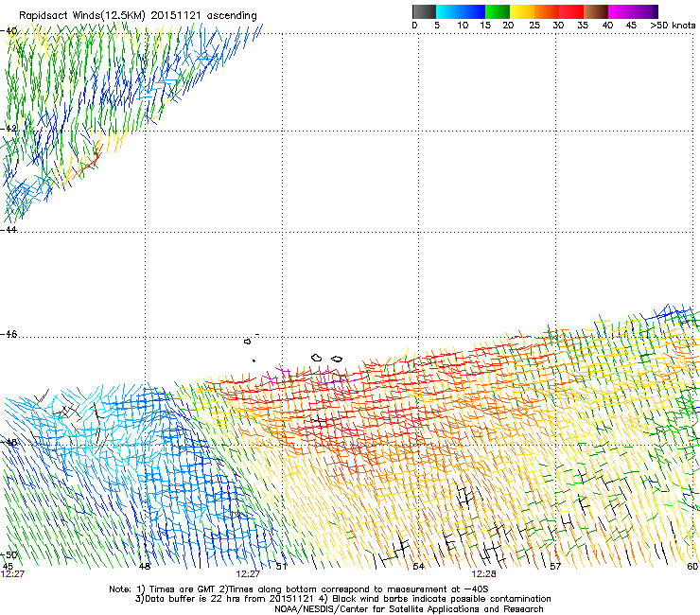This screenshot has height=615, width=700.
Task: Click the -50 latitude label
Action: click(9, 554)
